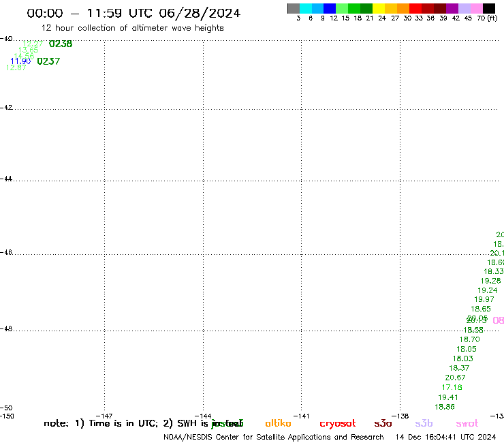Viewport: 504px width, 443px height.
Task: Click the track time label '0238'
Action: pyautogui.click(x=61, y=44)
